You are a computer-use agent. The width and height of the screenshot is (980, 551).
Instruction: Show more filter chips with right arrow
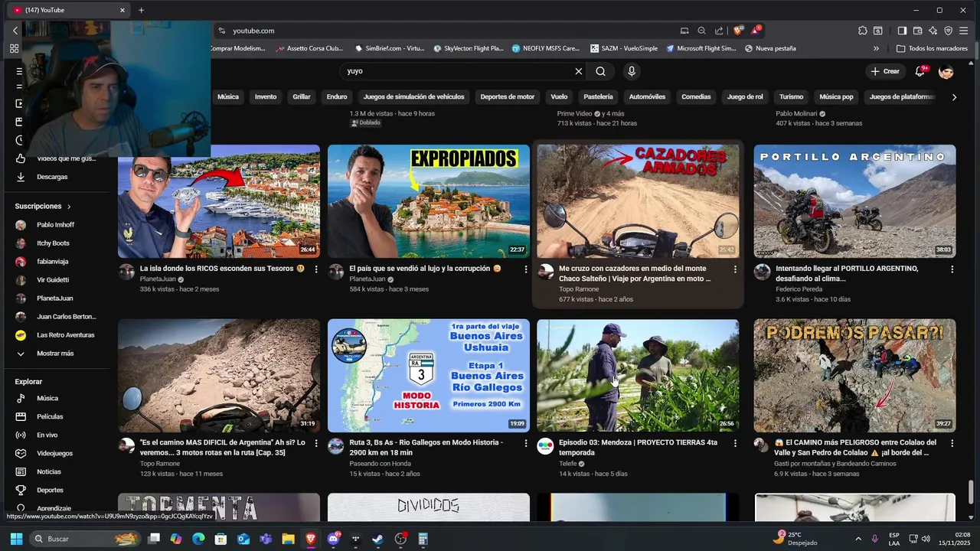click(x=954, y=97)
